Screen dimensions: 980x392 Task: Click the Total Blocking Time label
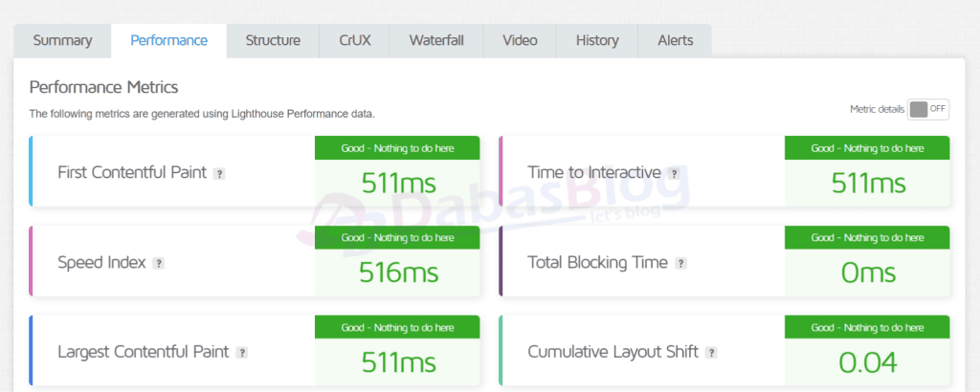click(597, 263)
